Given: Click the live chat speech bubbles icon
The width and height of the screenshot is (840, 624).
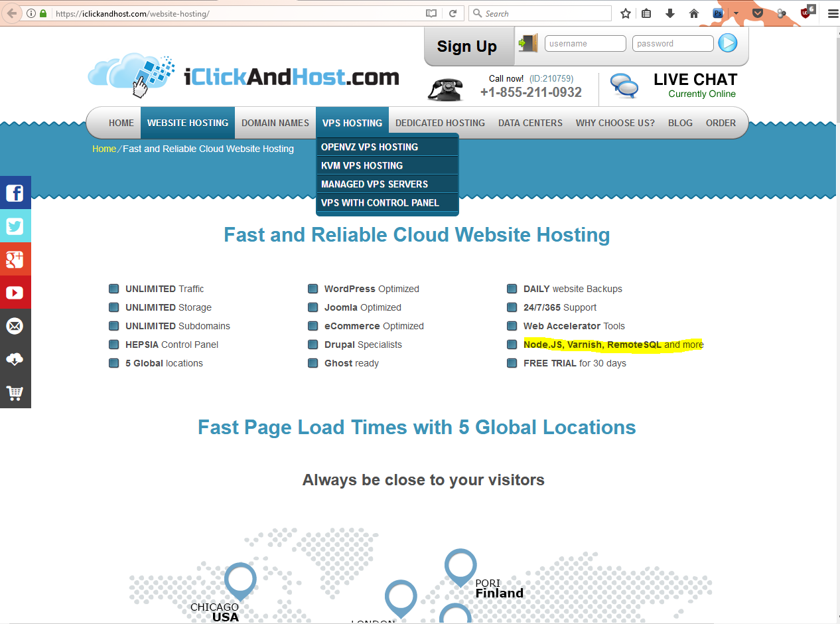Looking at the screenshot, I should click(x=624, y=87).
